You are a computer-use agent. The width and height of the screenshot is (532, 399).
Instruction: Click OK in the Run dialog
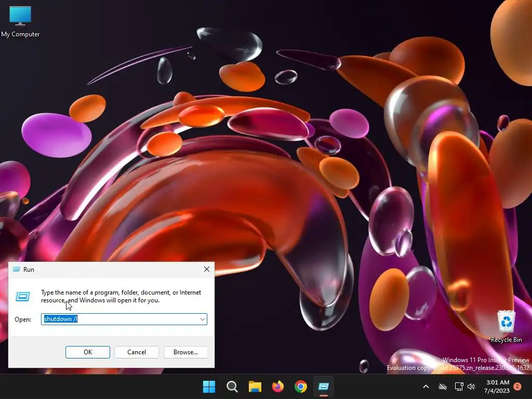87,352
